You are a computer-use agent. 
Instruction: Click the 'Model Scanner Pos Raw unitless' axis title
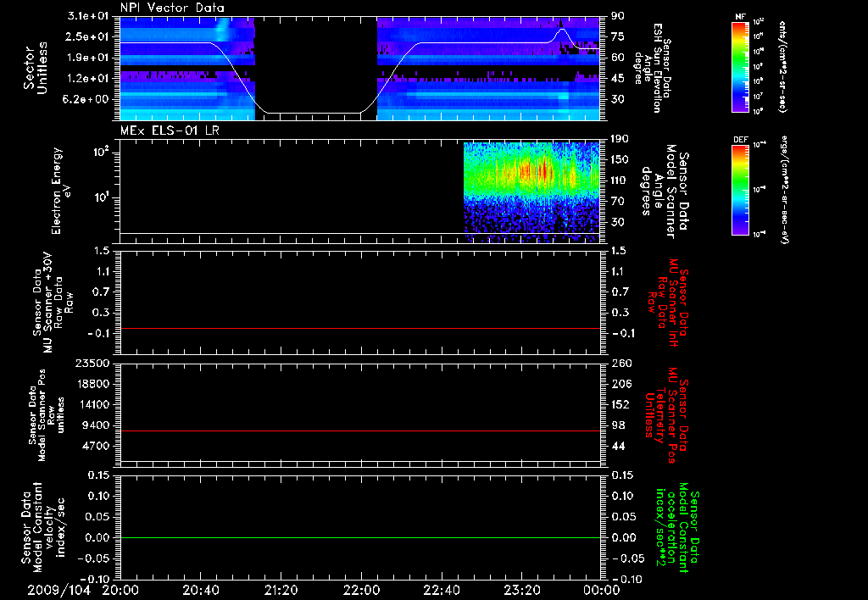click(x=47, y=415)
